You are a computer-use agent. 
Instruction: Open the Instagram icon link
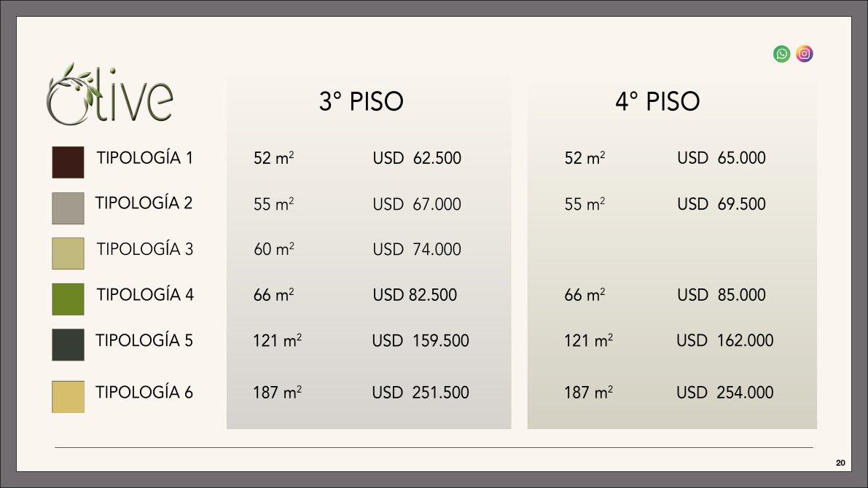(805, 54)
